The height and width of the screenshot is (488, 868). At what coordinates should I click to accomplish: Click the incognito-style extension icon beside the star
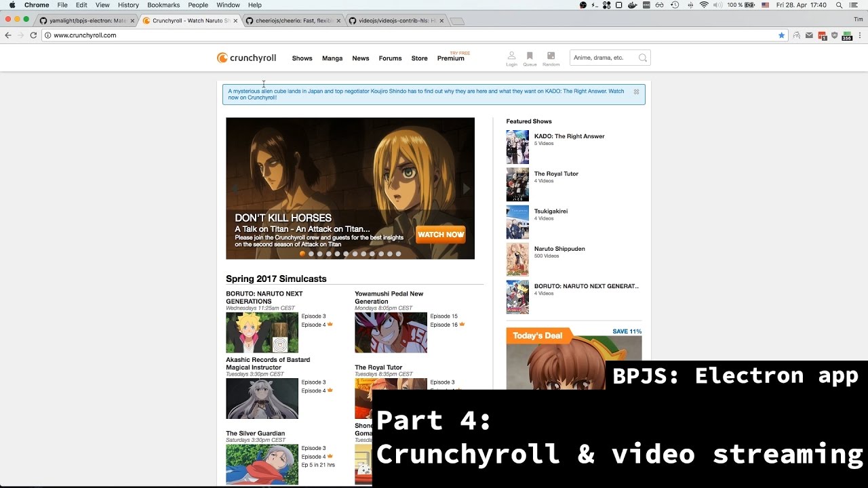coord(797,35)
